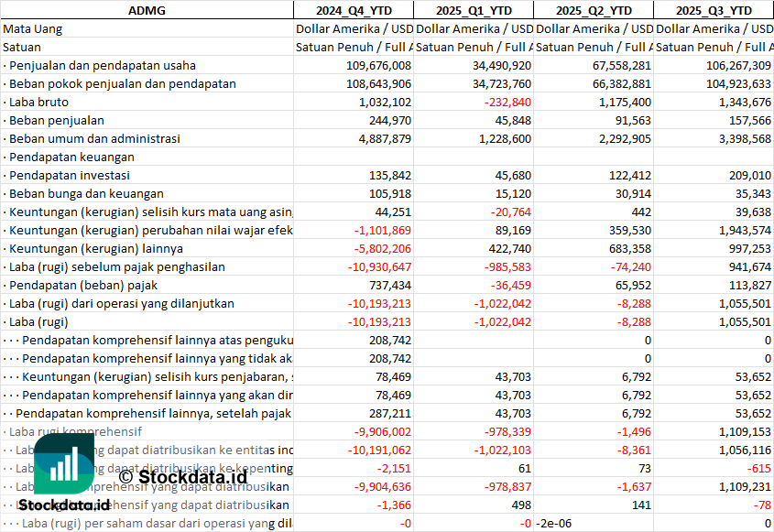The image size is (774, 532).
Task: Click gross profit value 1,343,676
Action: [745, 103]
